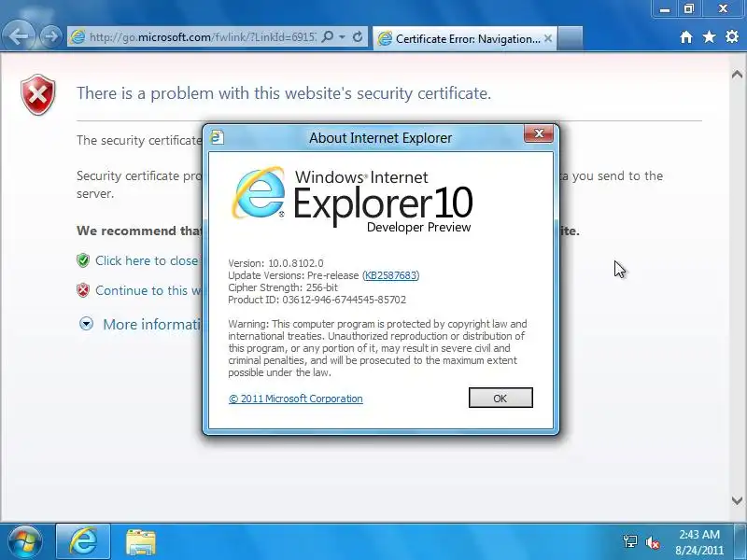Refresh the page with the reload icon
Image resolution: width=747 pixels, height=560 pixels.
tap(358, 36)
